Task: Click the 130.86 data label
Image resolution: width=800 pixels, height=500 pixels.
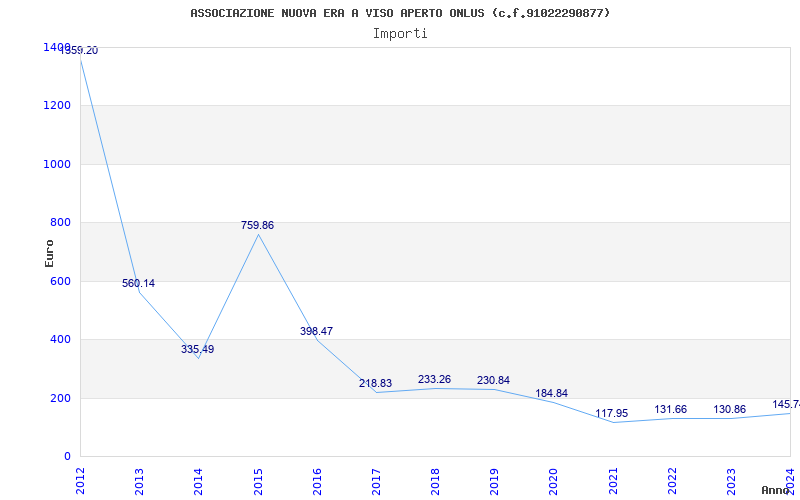Action: pos(730,409)
